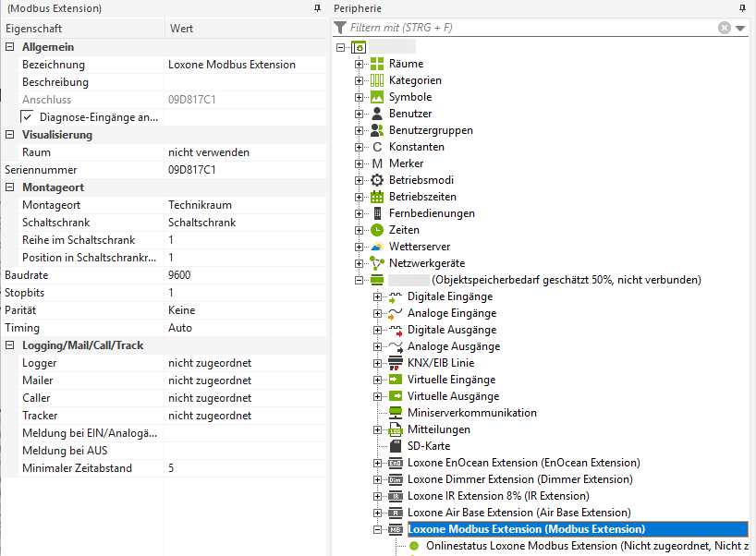
Task: Click the Filtern mit search field
Action: (x=532, y=28)
